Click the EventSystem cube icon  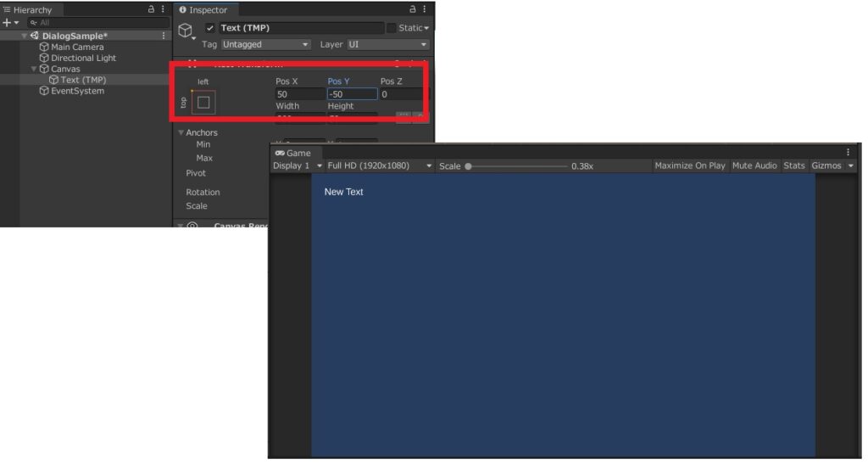point(44,90)
